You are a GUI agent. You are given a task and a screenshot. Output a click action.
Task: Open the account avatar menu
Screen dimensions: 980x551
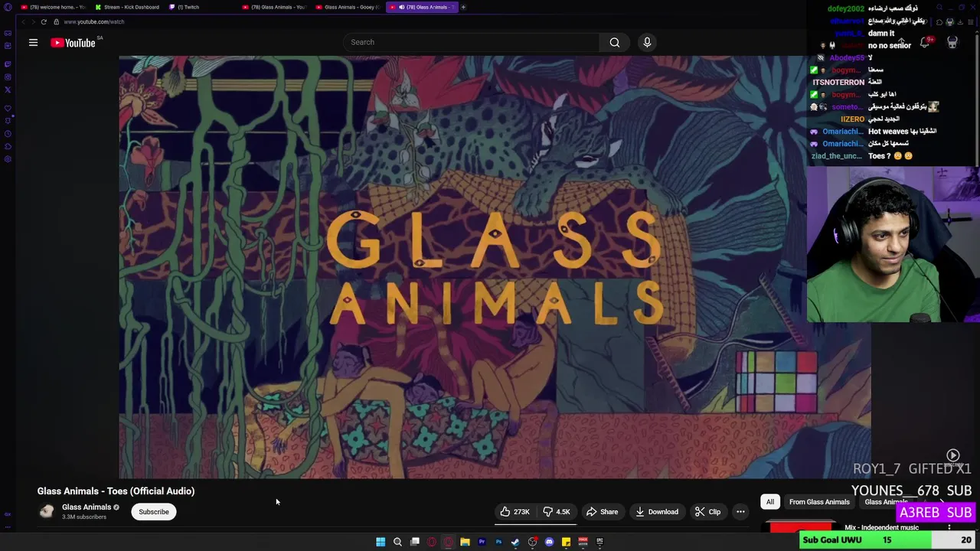coord(952,42)
